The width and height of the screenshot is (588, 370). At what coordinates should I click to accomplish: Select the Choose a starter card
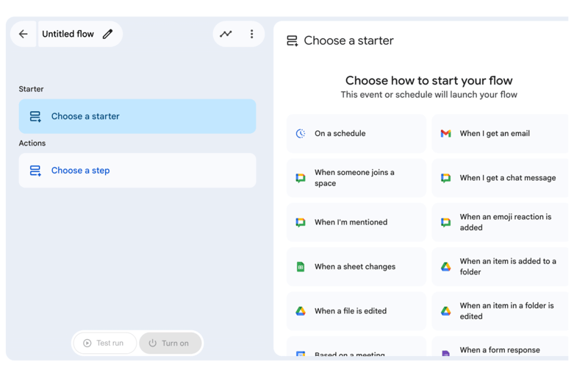point(137,116)
